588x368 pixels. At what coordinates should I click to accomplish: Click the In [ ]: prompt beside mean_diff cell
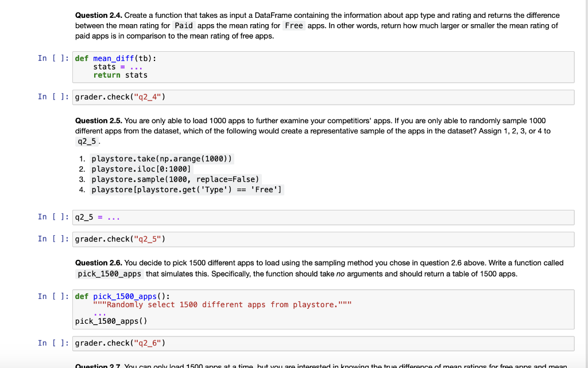click(x=53, y=58)
